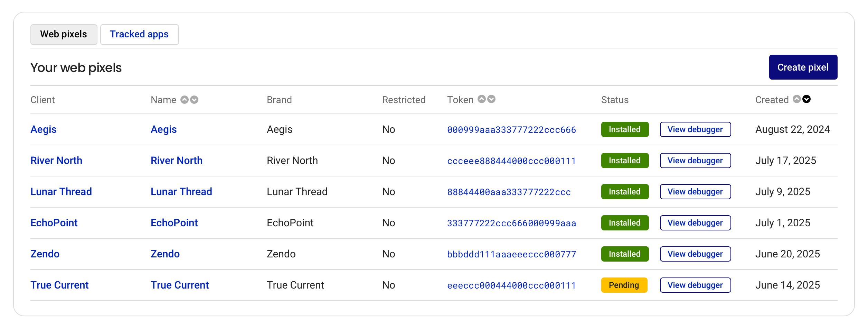Sort the Token column ascending
The width and height of the screenshot is (868, 328).
[x=482, y=99]
